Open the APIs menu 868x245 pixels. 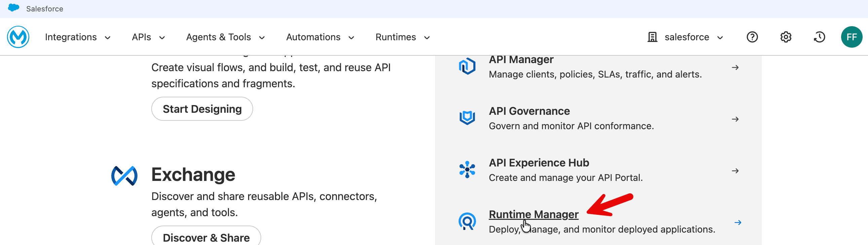coord(149,37)
